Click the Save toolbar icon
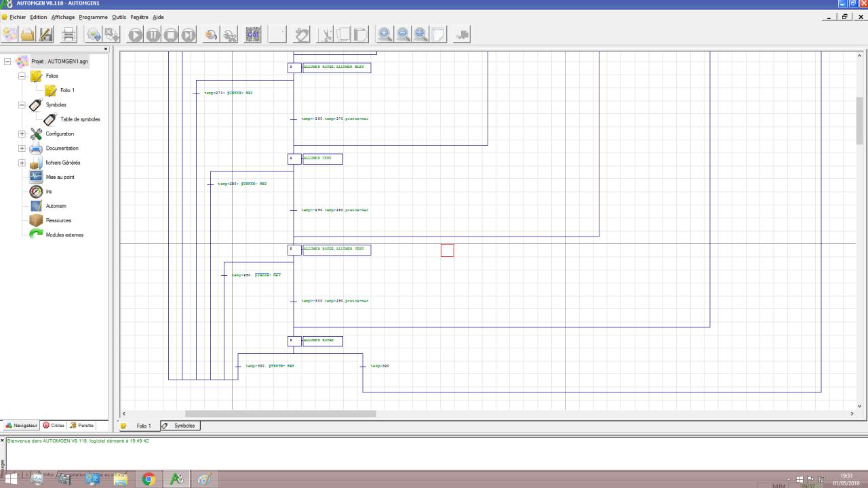Viewport: 868px width, 488px height. click(45, 34)
